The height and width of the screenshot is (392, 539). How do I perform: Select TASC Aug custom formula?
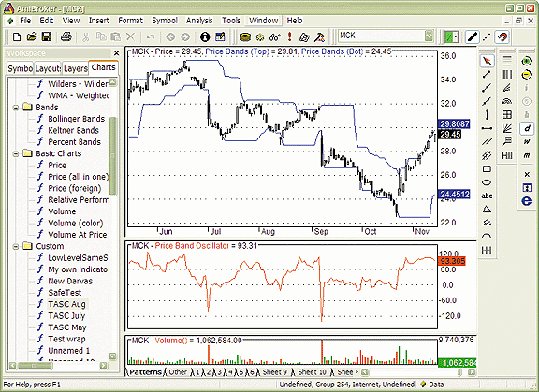(x=66, y=304)
